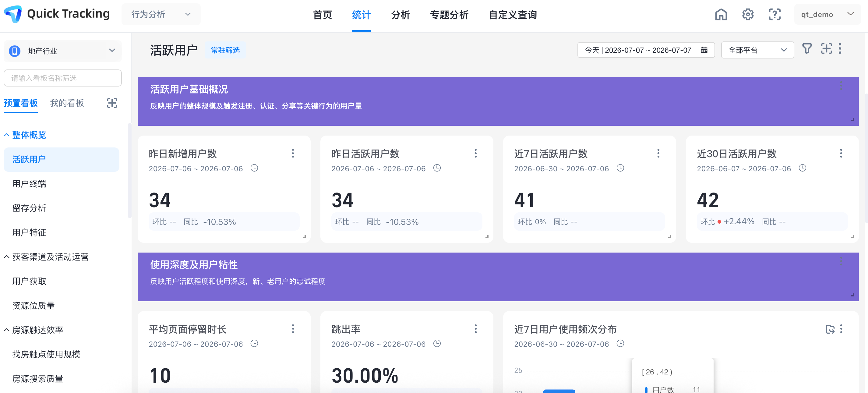Open dashboard more options vertical dots
The height and width of the screenshot is (393, 868).
840,49
